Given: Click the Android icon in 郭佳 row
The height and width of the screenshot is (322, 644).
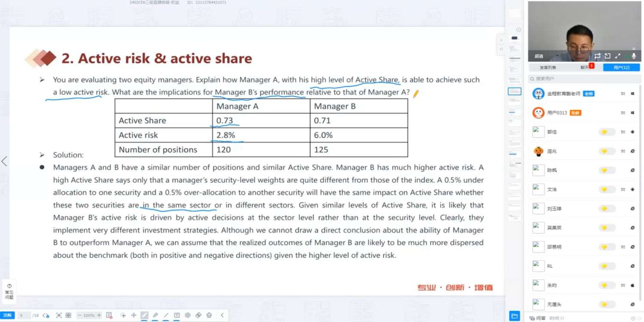Looking at the screenshot, I should (632, 132).
